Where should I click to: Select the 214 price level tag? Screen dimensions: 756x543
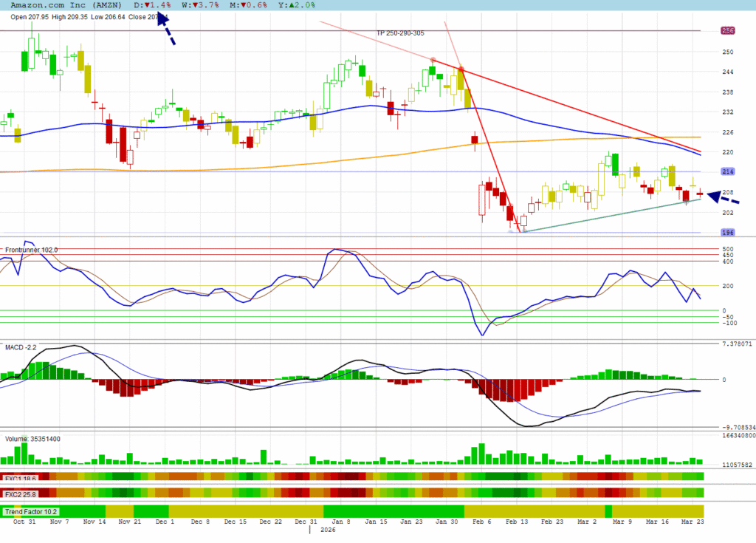tap(727, 172)
